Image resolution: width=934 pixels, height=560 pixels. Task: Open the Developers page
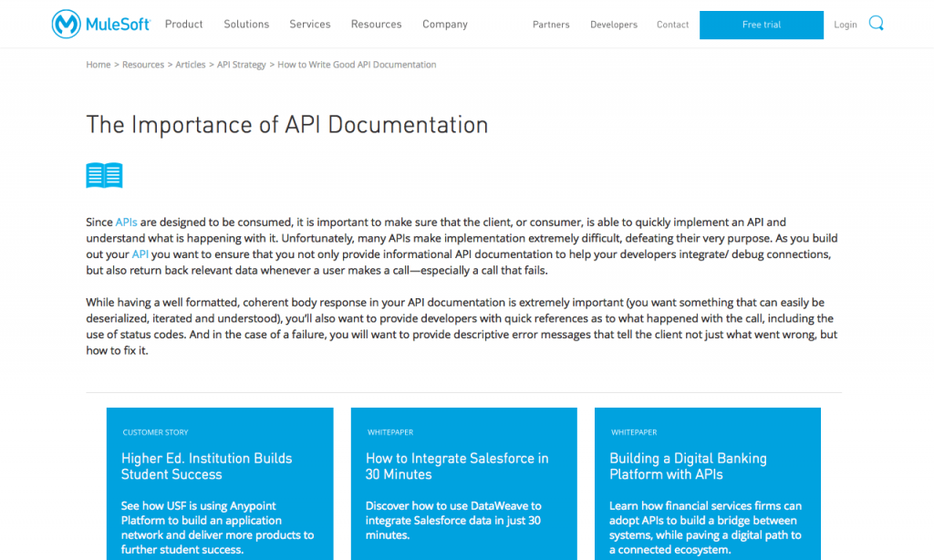[x=613, y=25]
